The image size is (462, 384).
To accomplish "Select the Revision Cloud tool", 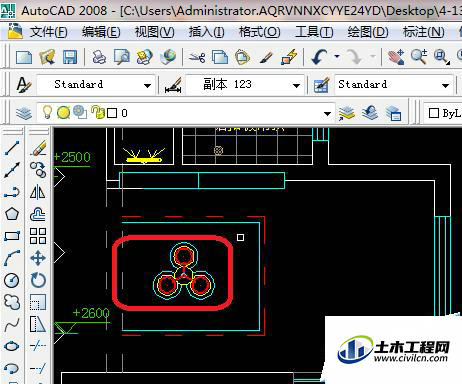I will 12,302.
